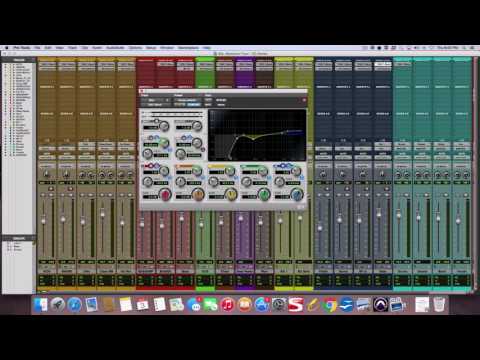Click the MF band frequency knob
The width and height of the screenshot is (480, 360).
click(213, 182)
